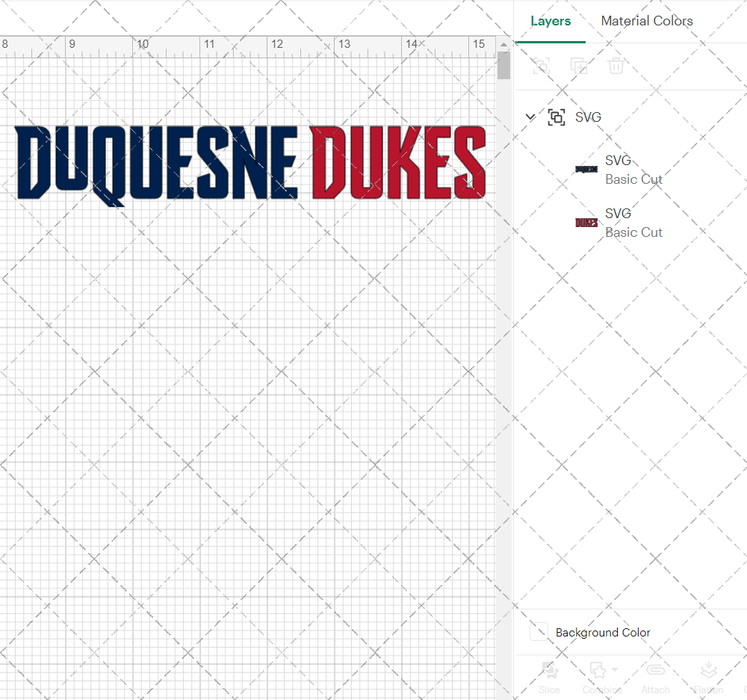The height and width of the screenshot is (700, 747).
Task: Click the Attach tool
Action: pos(655,678)
